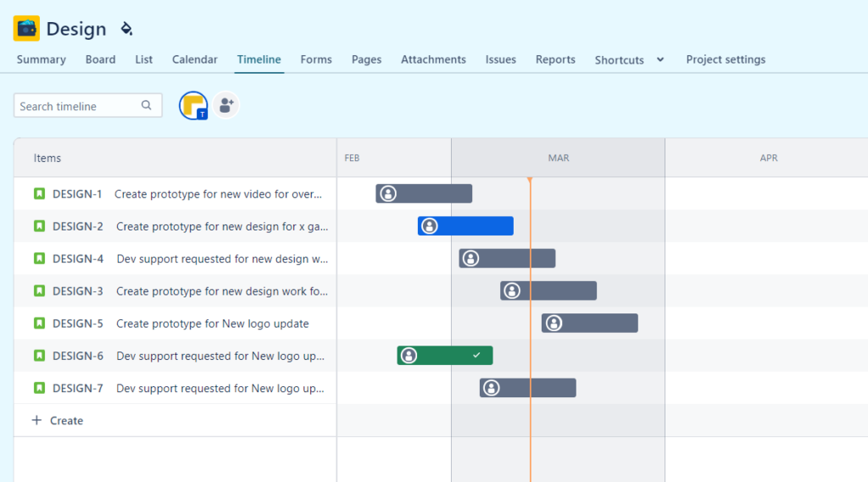Open DESIGN-7 Dev support item
The height and width of the screenshot is (482, 868).
point(220,388)
